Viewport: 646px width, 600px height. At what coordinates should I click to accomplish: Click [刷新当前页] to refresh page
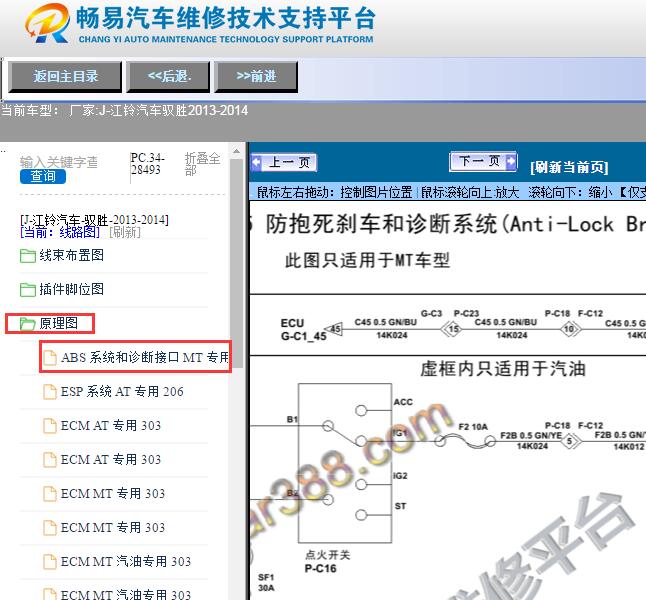(x=569, y=167)
